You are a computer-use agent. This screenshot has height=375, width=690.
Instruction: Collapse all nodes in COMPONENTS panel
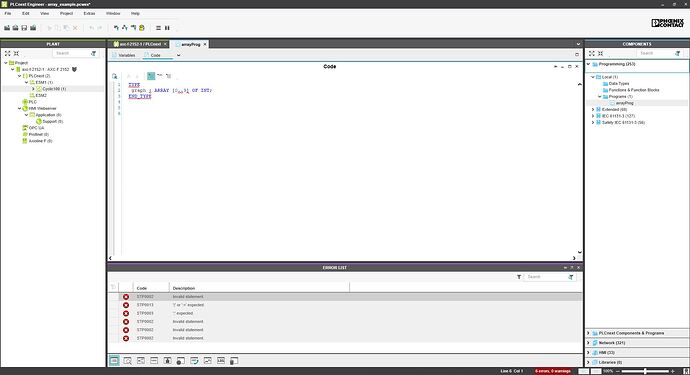point(600,53)
